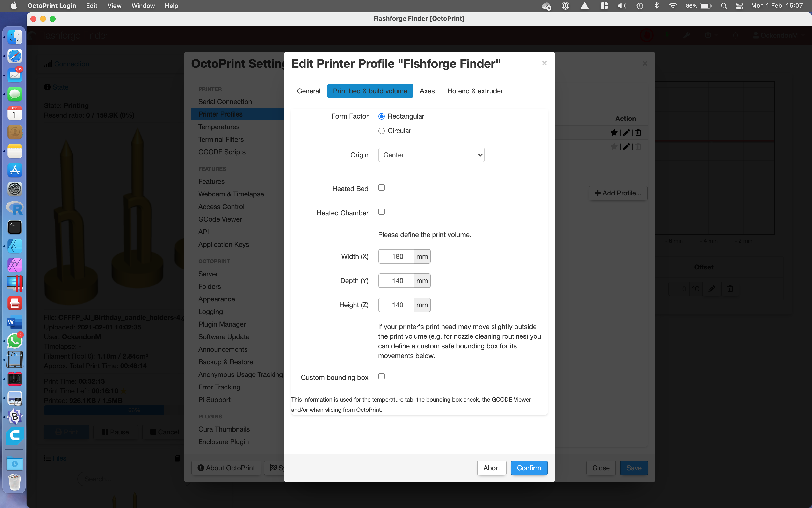812x508 pixels.
Task: Open Microsoft Word in dock
Action: pos(15,322)
